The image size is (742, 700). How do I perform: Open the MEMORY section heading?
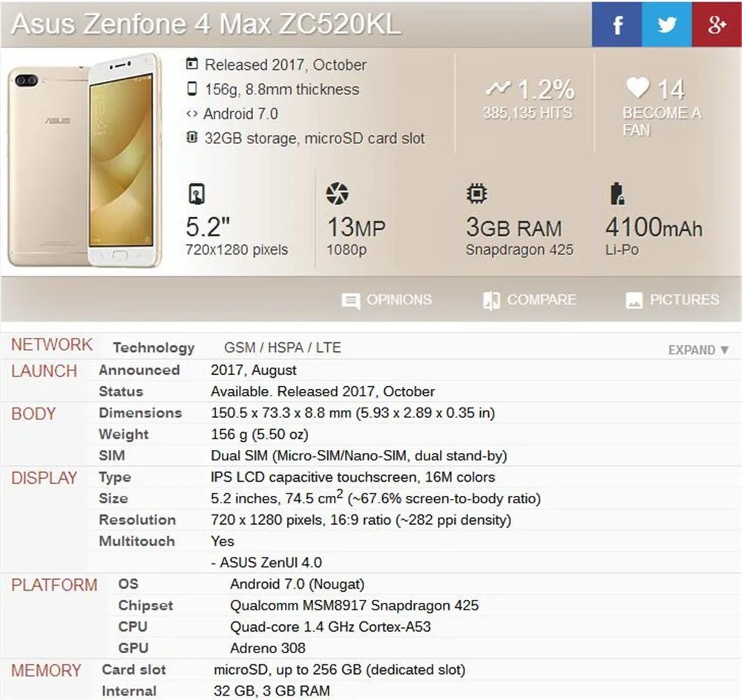coord(46,670)
